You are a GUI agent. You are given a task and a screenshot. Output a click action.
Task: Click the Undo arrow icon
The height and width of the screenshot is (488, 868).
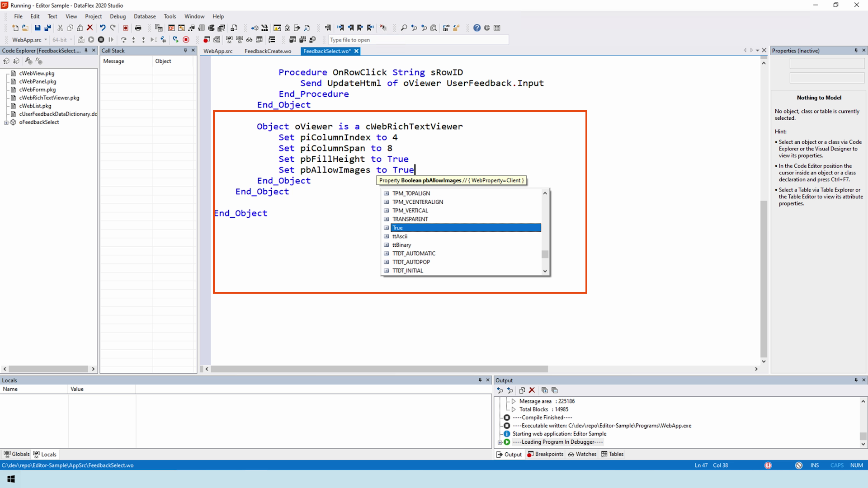pyautogui.click(x=103, y=28)
